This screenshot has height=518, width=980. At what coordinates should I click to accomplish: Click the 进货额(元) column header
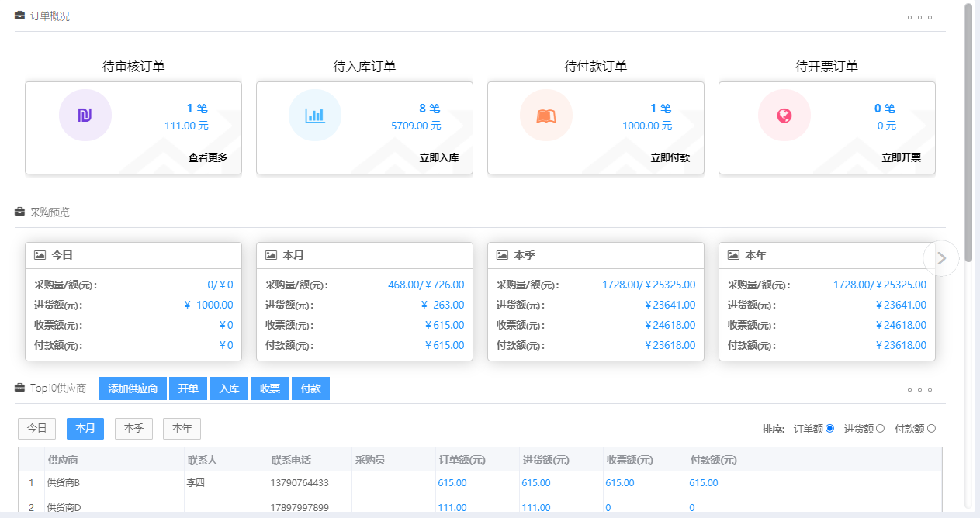point(561,460)
